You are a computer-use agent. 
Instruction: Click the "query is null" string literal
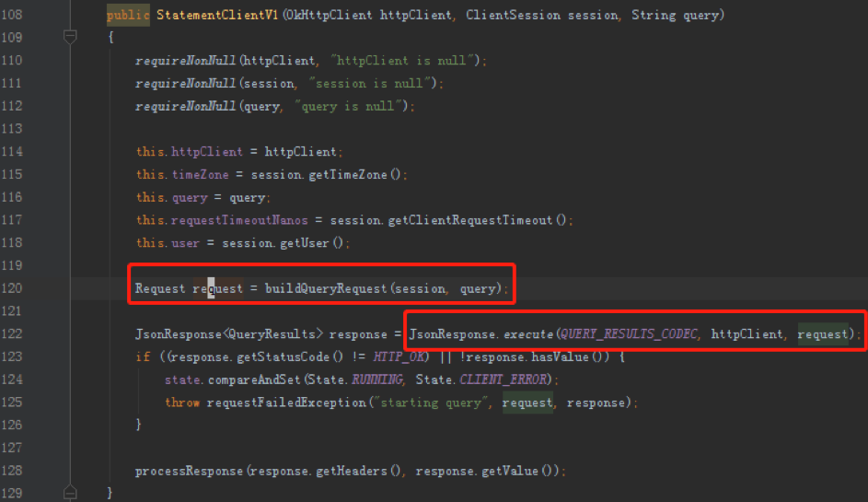(x=348, y=106)
